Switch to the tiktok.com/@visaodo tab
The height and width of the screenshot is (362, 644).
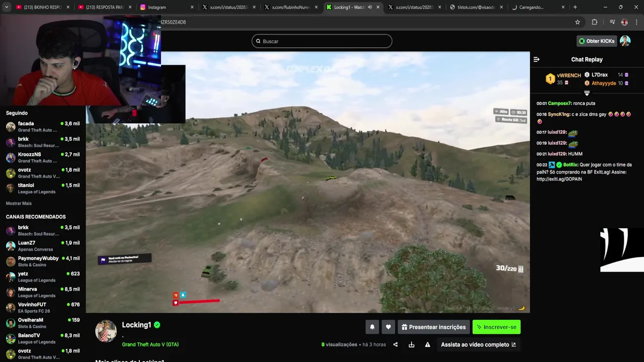pos(476,7)
